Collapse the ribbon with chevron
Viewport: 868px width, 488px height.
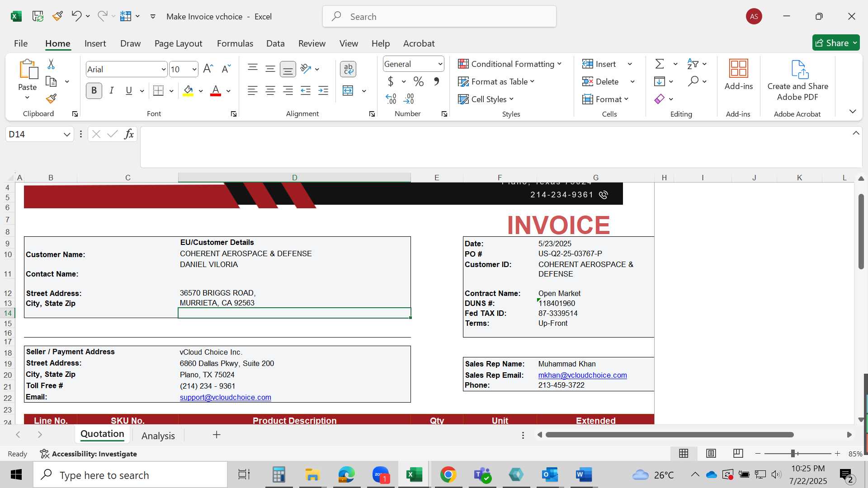click(x=853, y=111)
